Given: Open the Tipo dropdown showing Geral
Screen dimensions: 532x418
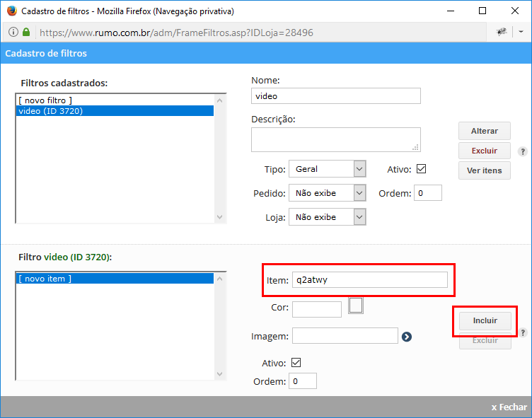Looking at the screenshot, I should [327, 169].
